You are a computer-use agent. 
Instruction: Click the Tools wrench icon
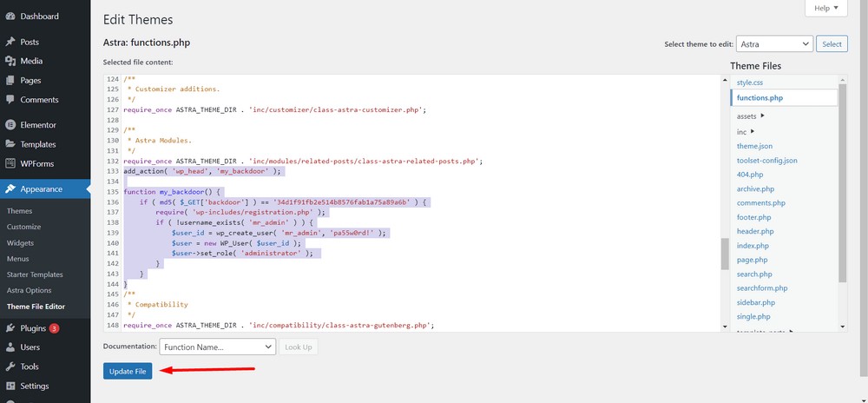pos(10,367)
